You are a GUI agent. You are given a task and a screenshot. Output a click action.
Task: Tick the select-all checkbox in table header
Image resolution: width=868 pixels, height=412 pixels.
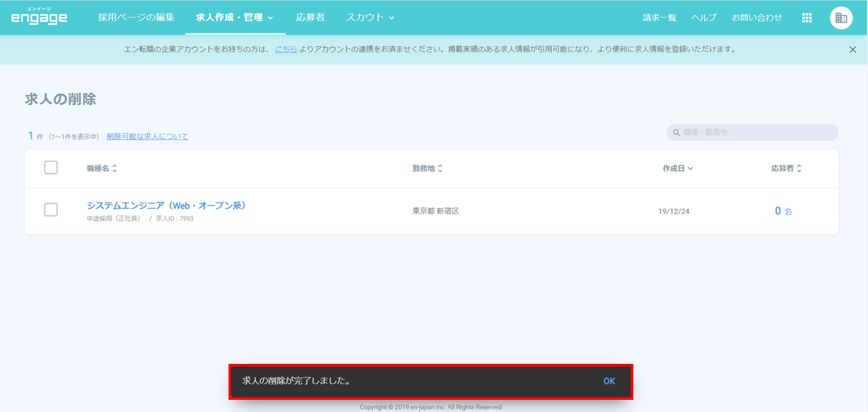point(51,168)
